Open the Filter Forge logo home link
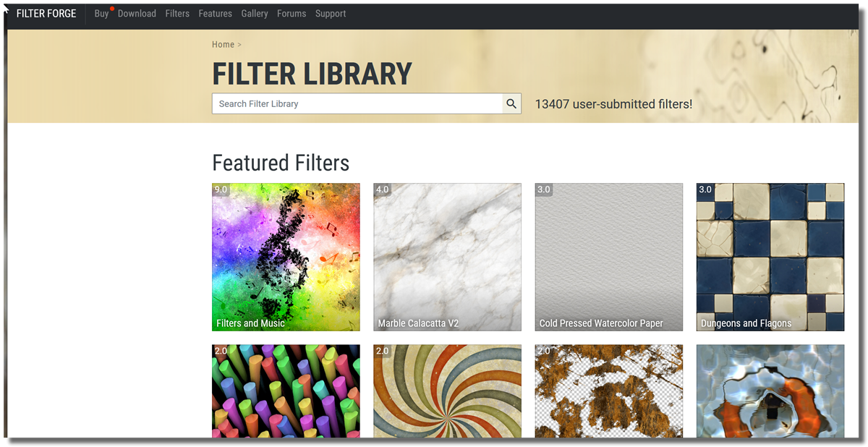Screen dimensions: 868x447 pyautogui.click(x=46, y=14)
